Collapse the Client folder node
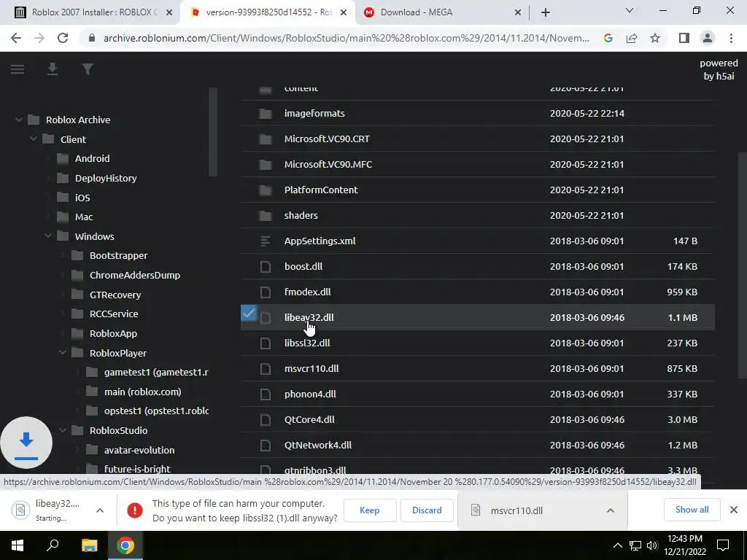 click(34, 139)
